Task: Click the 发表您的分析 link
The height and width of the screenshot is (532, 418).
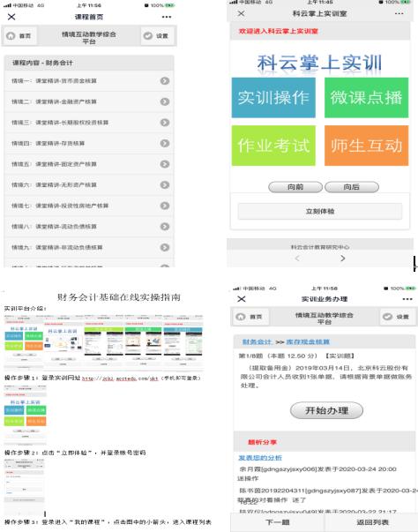Action: click(x=260, y=458)
